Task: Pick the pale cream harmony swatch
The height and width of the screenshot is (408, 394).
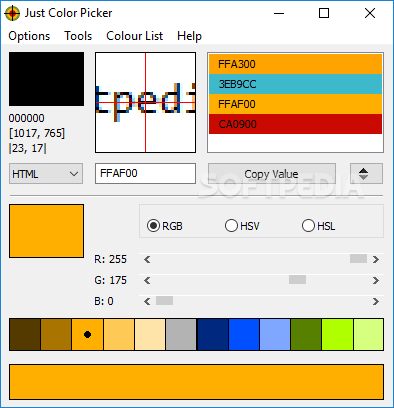Action: (150, 334)
